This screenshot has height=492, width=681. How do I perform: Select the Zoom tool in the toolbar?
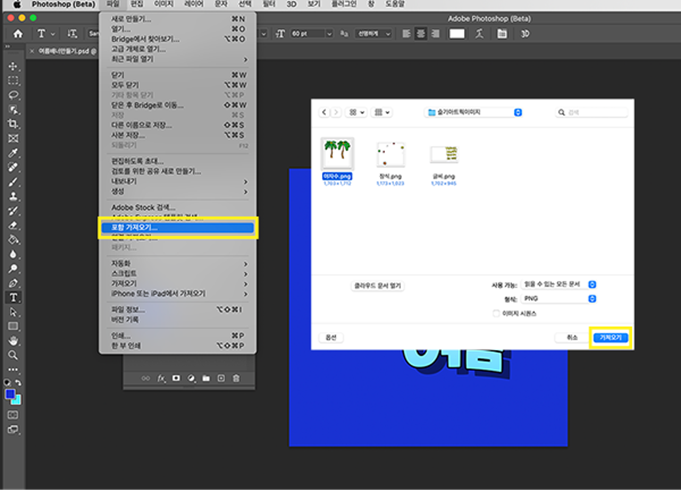pos(13,355)
